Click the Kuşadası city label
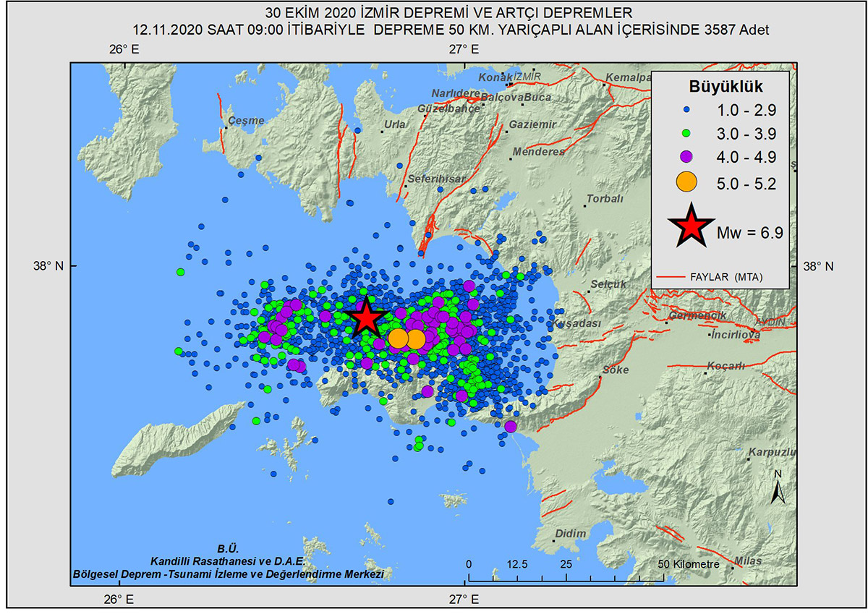Screen dimensions: 868x614 (x=576, y=324)
